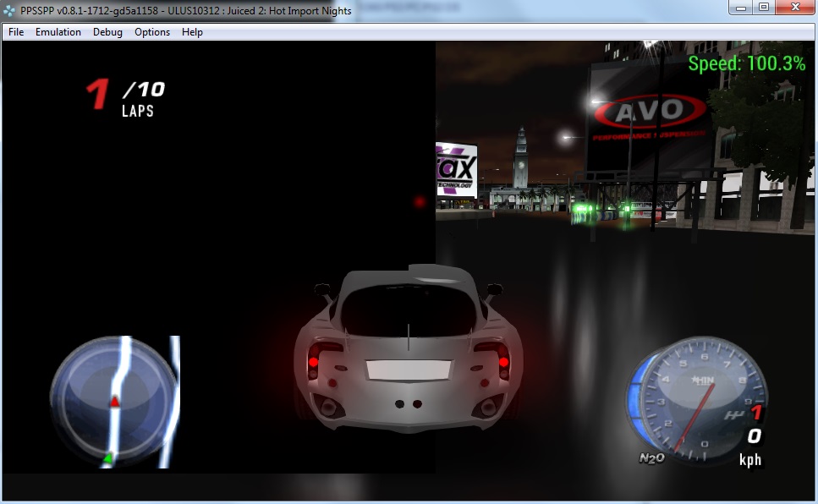Open the File menu

click(x=16, y=32)
